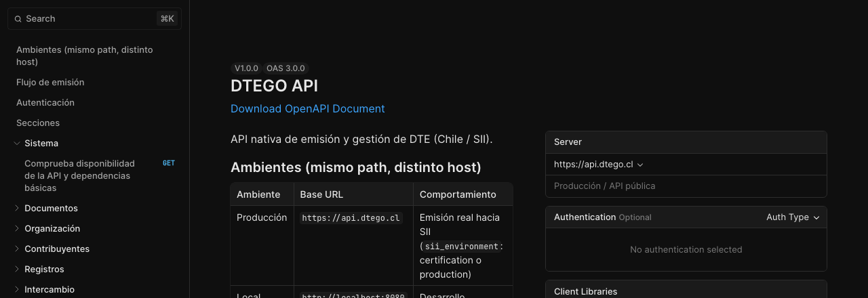Expand the Registros section chevron
This screenshot has height=298, width=868.
tap(17, 269)
